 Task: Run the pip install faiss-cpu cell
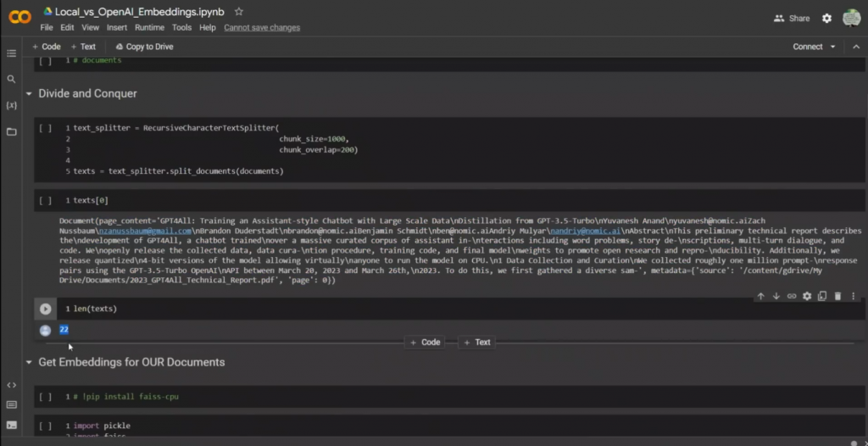coord(46,397)
